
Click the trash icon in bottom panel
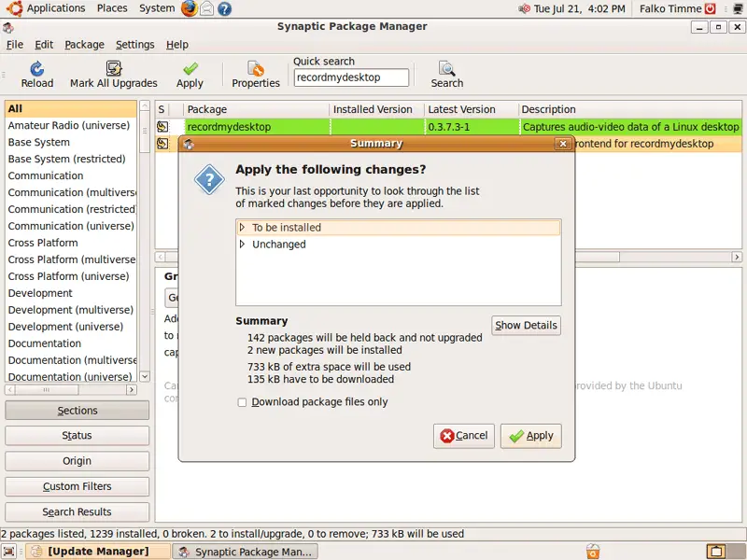pyautogui.click(x=593, y=552)
